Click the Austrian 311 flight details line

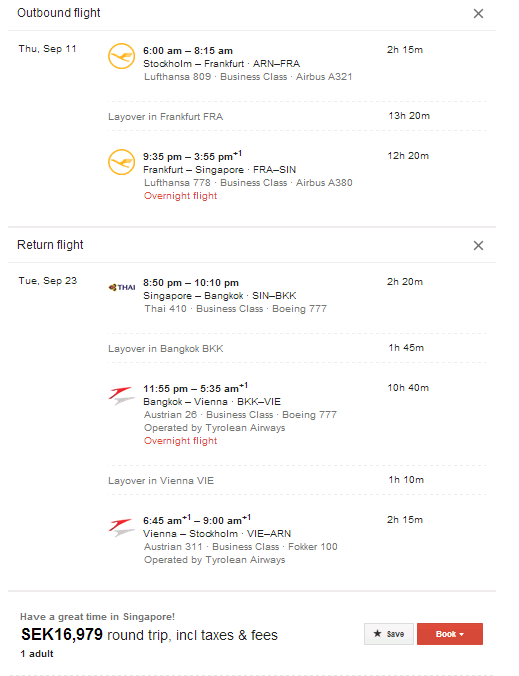pos(241,547)
